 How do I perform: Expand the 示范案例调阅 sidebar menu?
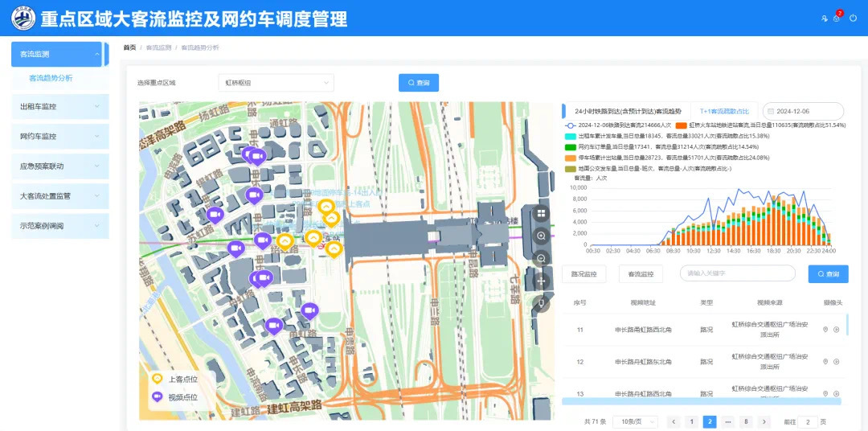pyautogui.click(x=59, y=226)
